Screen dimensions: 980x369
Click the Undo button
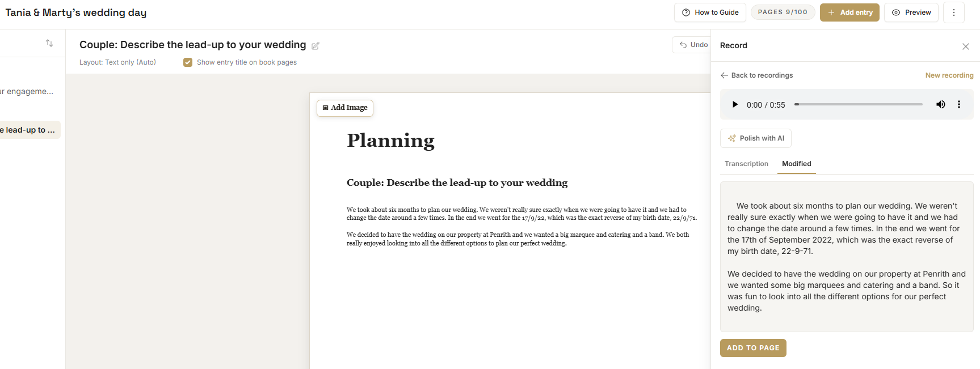coord(693,45)
